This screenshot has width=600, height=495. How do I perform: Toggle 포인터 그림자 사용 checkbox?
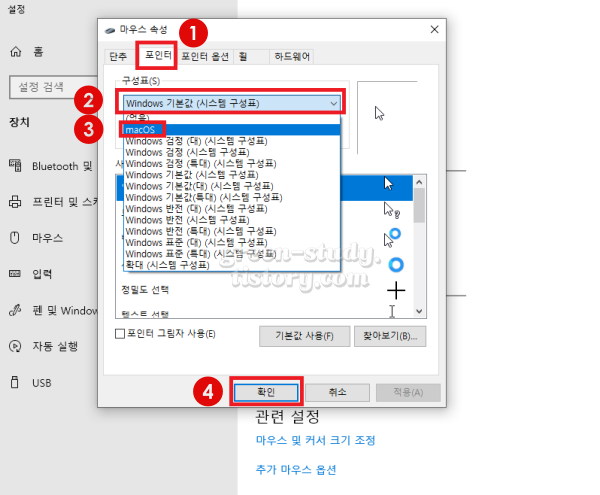120,334
